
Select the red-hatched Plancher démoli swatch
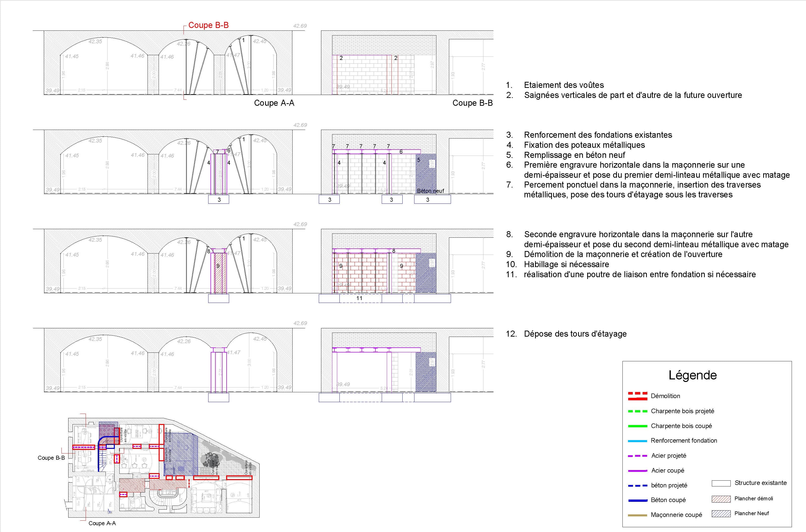[x=721, y=499]
